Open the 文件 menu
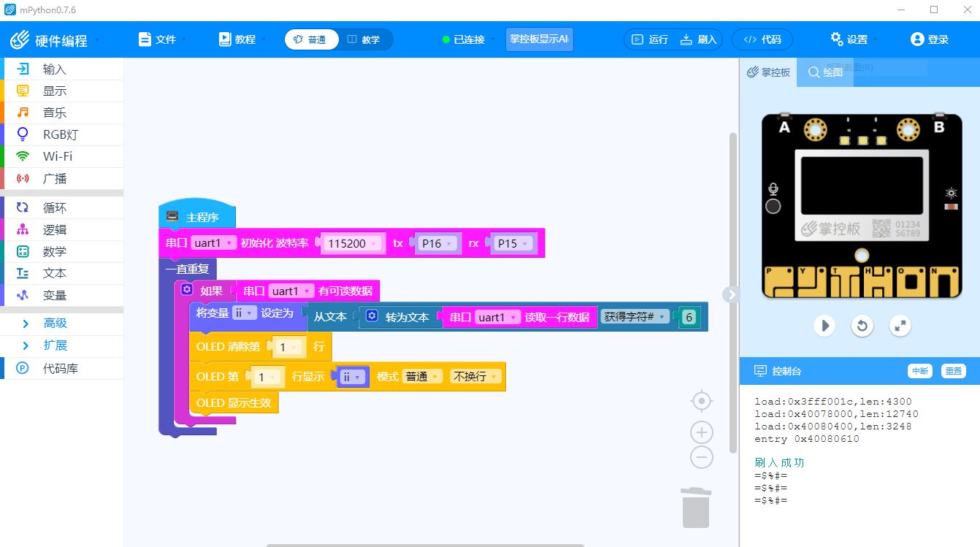This screenshot has height=547, width=980. click(x=159, y=39)
